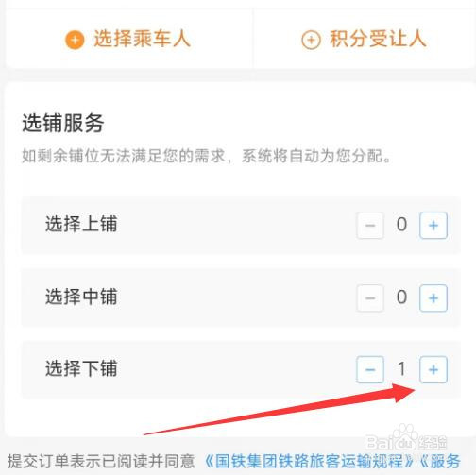The image size is (476, 475).
Task: Select the 积分受让人 button text
Action: (378, 39)
